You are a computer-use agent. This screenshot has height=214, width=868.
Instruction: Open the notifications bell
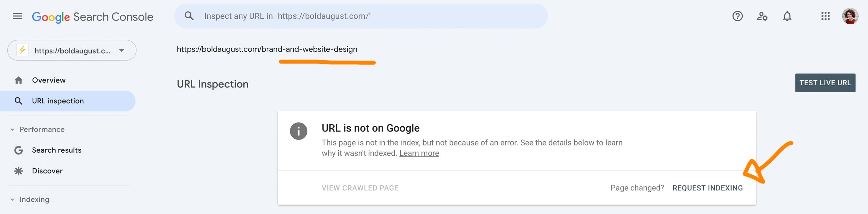point(787,16)
